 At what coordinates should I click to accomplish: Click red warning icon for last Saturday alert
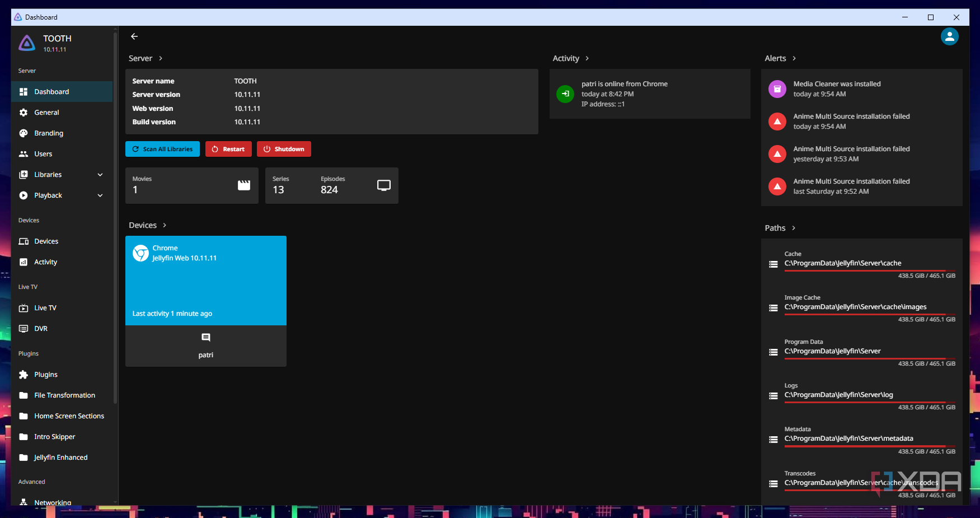[x=777, y=186]
